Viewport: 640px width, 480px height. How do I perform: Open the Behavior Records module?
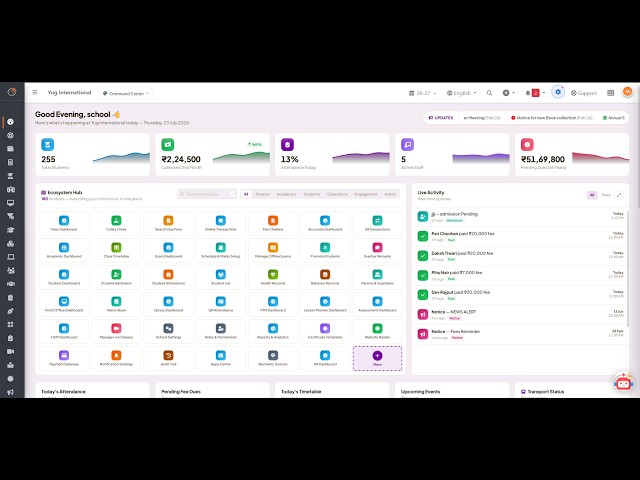[x=325, y=277]
